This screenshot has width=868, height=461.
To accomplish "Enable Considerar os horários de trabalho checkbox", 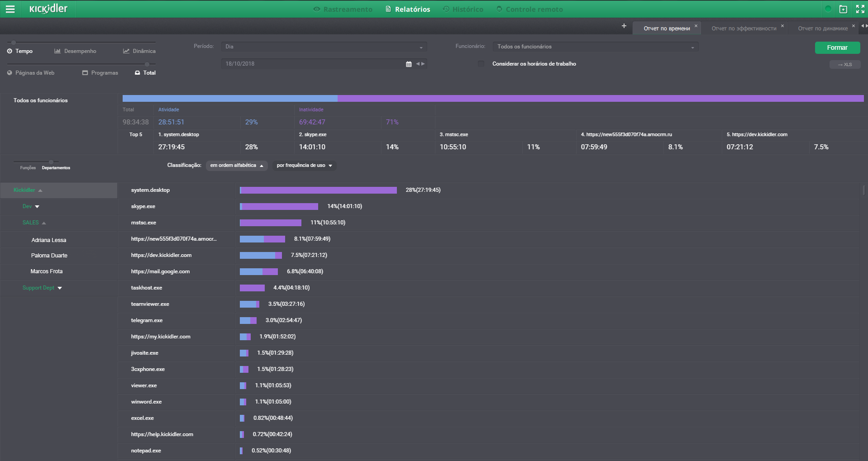I will pyautogui.click(x=481, y=64).
